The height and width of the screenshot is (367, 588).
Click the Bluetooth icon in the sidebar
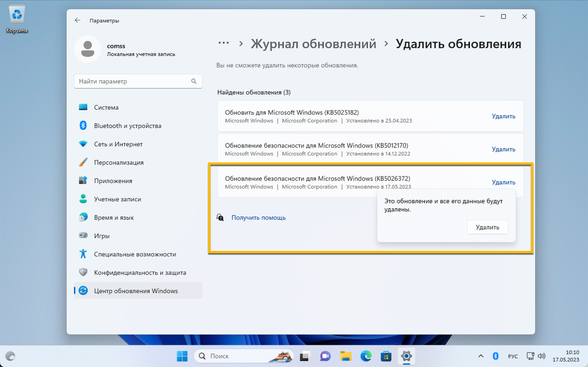pyautogui.click(x=83, y=125)
